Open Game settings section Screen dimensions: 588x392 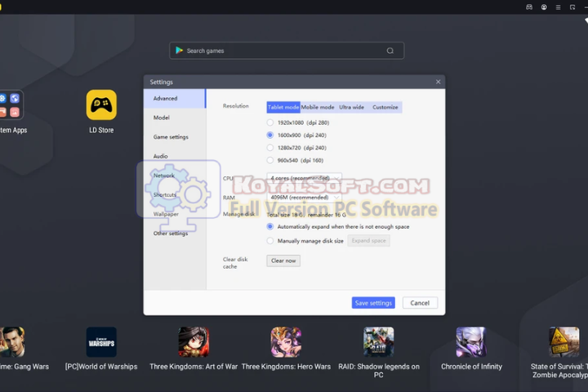175,137
